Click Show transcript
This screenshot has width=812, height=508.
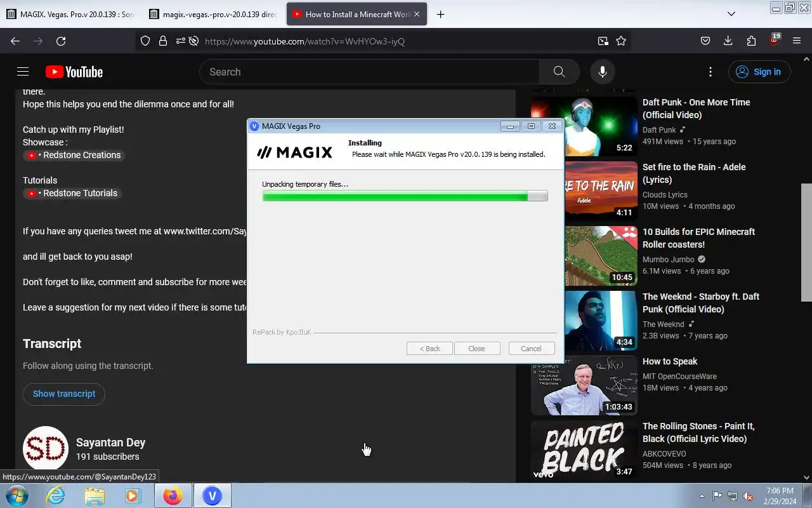(64, 394)
